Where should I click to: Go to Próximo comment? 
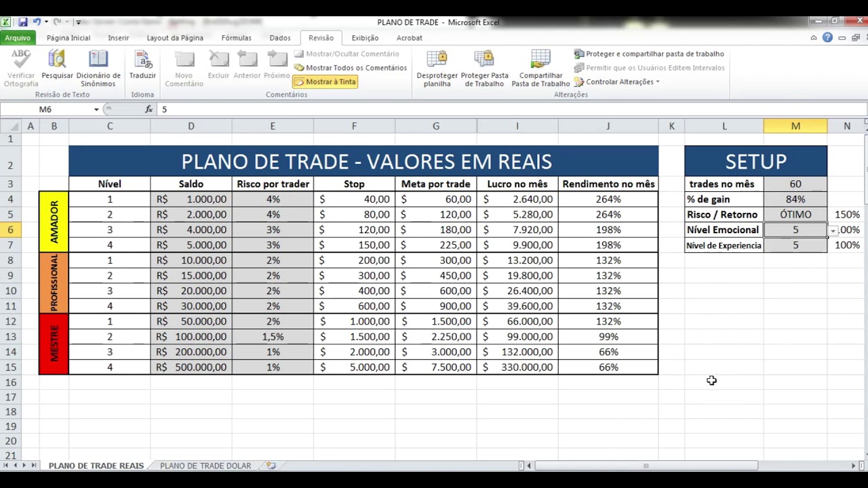tap(277, 65)
